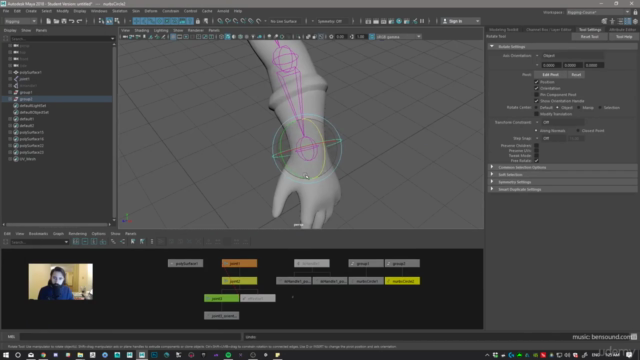Viewport: 640px width, 360px height.
Task: Click the joint3 node in the Node Editor
Action: (x=221, y=298)
